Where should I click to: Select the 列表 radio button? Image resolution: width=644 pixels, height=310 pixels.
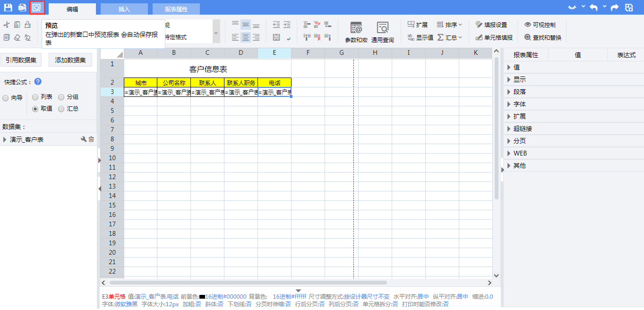point(35,97)
